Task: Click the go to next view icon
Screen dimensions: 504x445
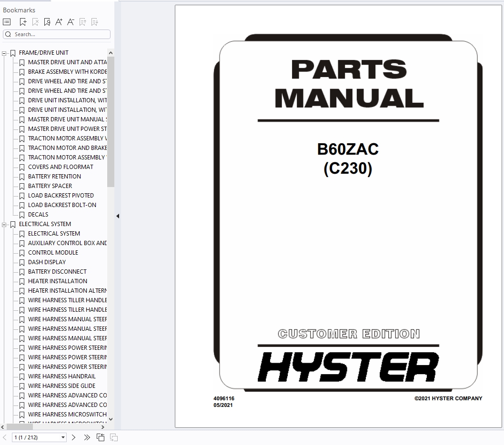Action: 114,437
